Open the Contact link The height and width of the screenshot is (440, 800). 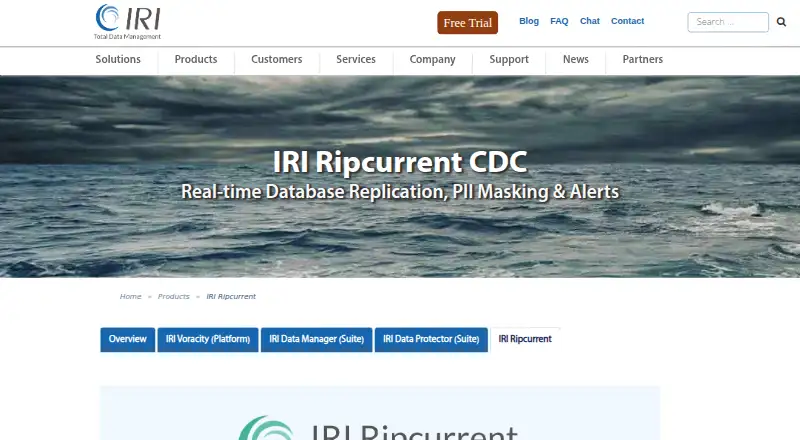pyautogui.click(x=628, y=21)
